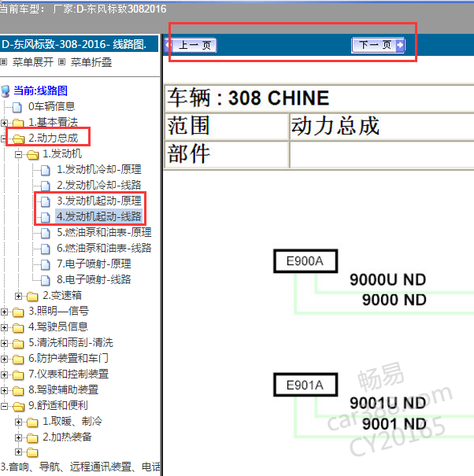
Task: Expand the 7.仪表和控制装置 folder
Action: pyautogui.click(x=4, y=375)
